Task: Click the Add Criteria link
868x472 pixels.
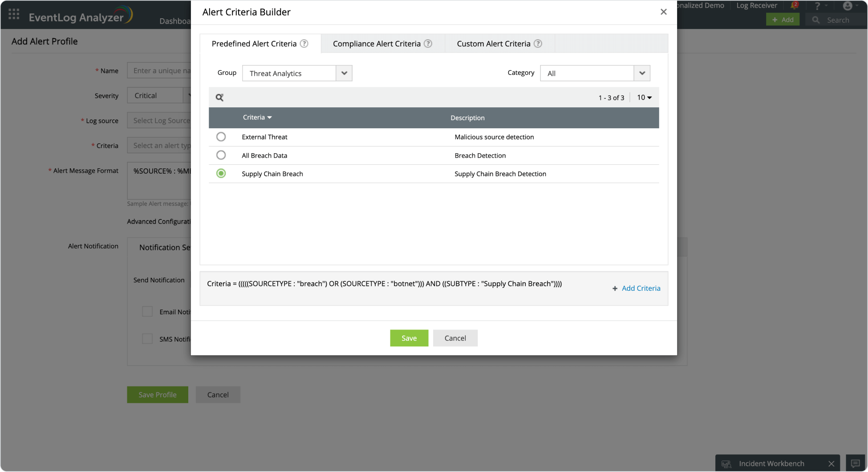Action: (636, 288)
